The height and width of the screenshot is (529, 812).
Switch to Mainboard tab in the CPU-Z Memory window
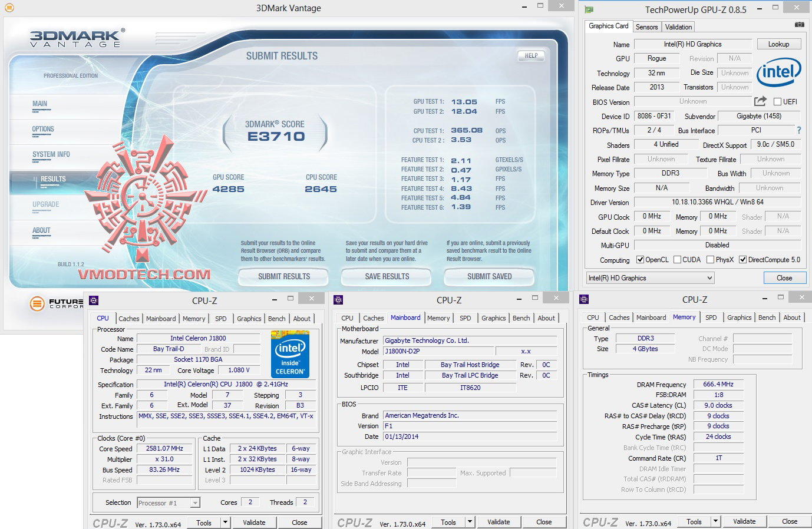point(651,318)
